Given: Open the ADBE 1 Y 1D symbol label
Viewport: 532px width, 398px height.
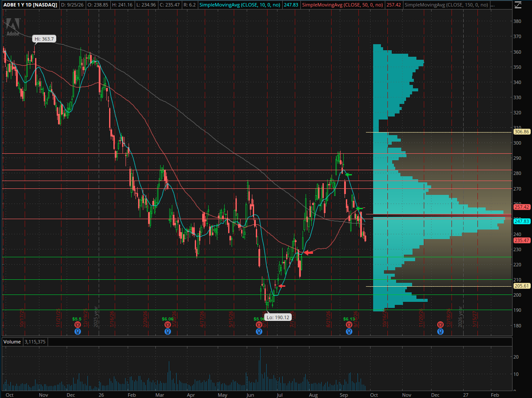Looking at the screenshot, I should (x=29, y=5).
